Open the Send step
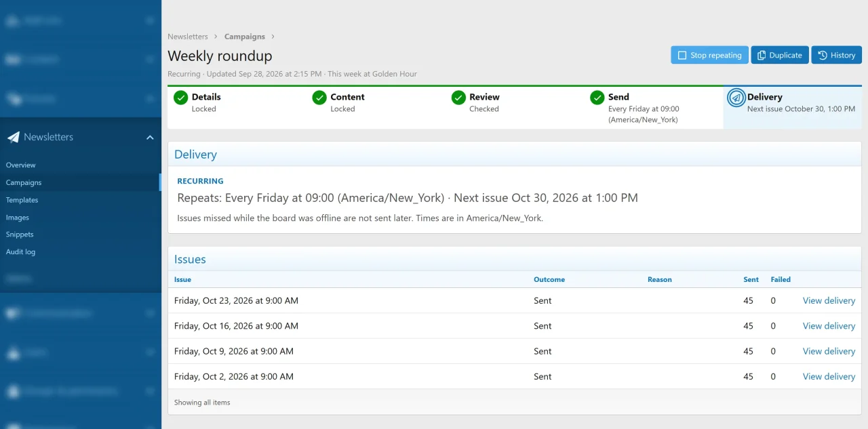 click(x=654, y=107)
